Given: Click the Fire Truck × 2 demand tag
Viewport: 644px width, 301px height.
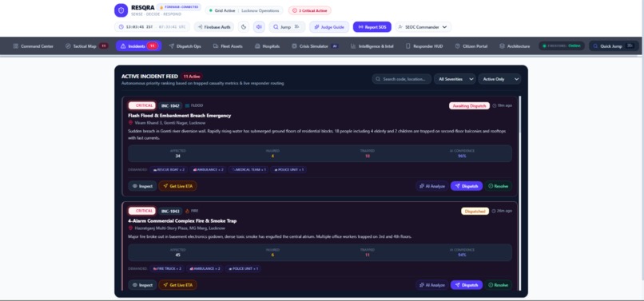Looking at the screenshot, I should point(167,268).
